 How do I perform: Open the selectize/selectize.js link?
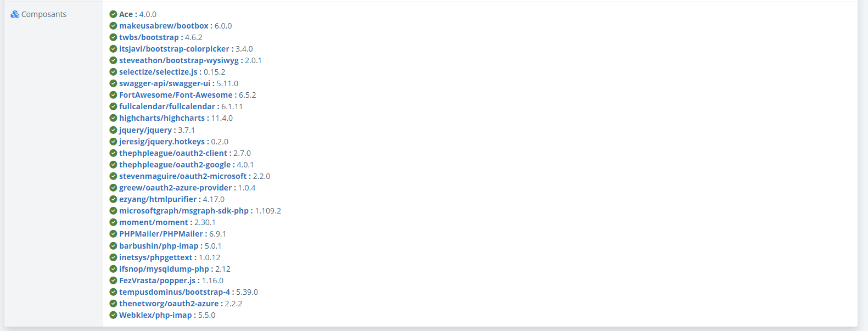158,72
